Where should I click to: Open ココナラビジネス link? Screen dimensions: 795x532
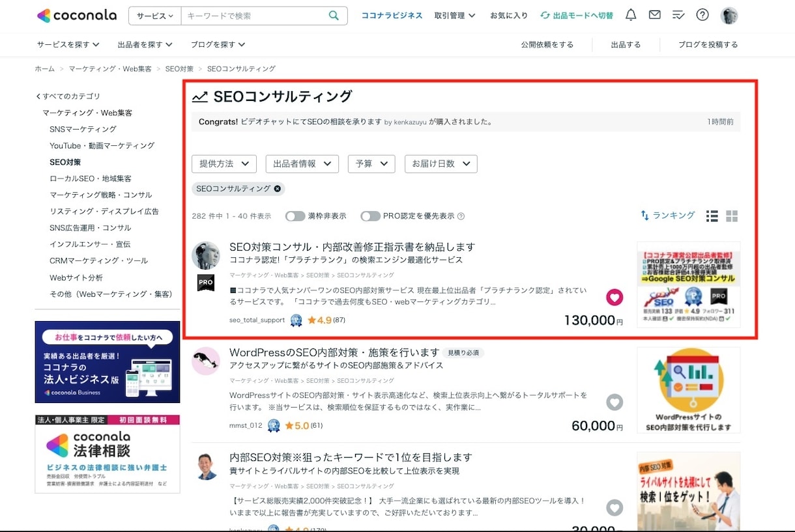(x=392, y=16)
